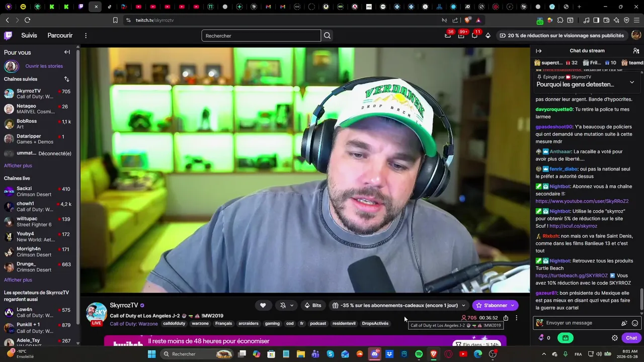The image size is (644, 362).
Task: Share the stream via share icon
Action: point(506,318)
